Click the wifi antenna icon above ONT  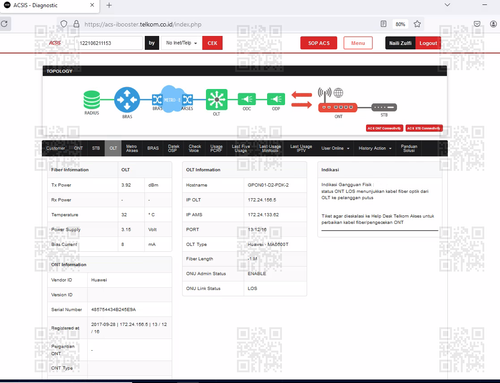324,94
